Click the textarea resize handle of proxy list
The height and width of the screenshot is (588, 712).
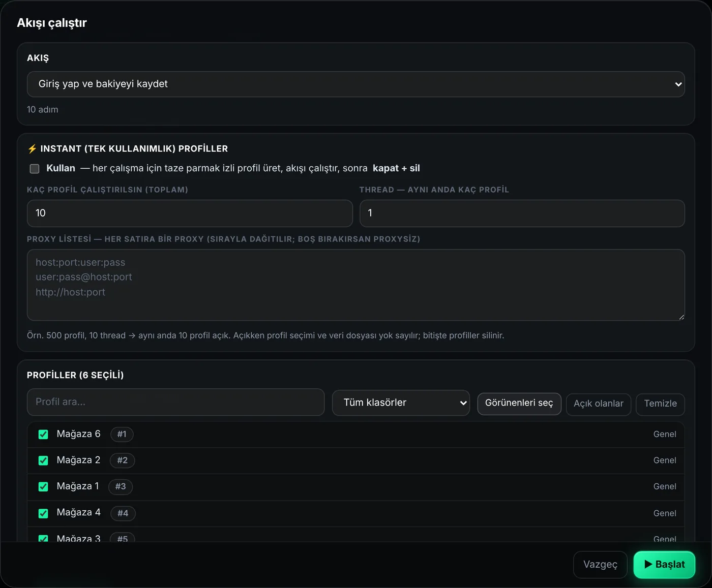coord(681,317)
